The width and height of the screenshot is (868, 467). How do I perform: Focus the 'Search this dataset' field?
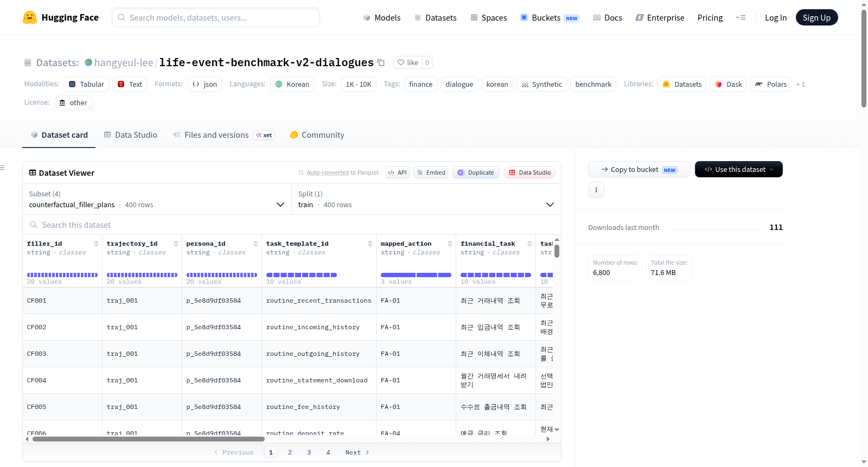click(292, 225)
